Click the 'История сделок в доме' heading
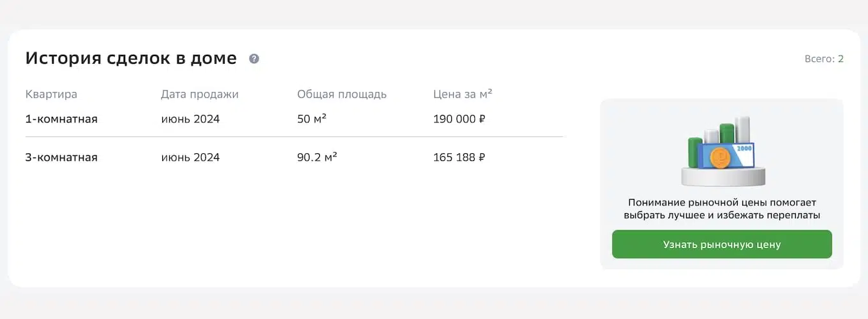This screenshot has width=868, height=319. (x=131, y=59)
